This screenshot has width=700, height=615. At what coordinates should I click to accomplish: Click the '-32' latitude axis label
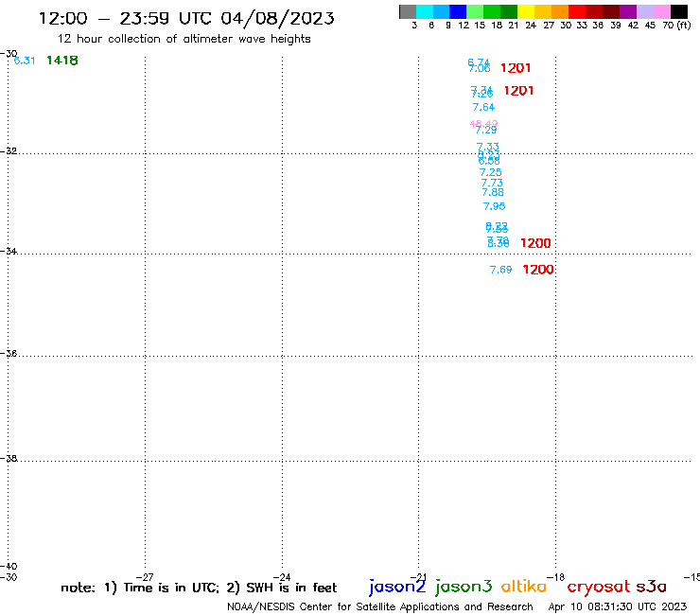(9, 151)
